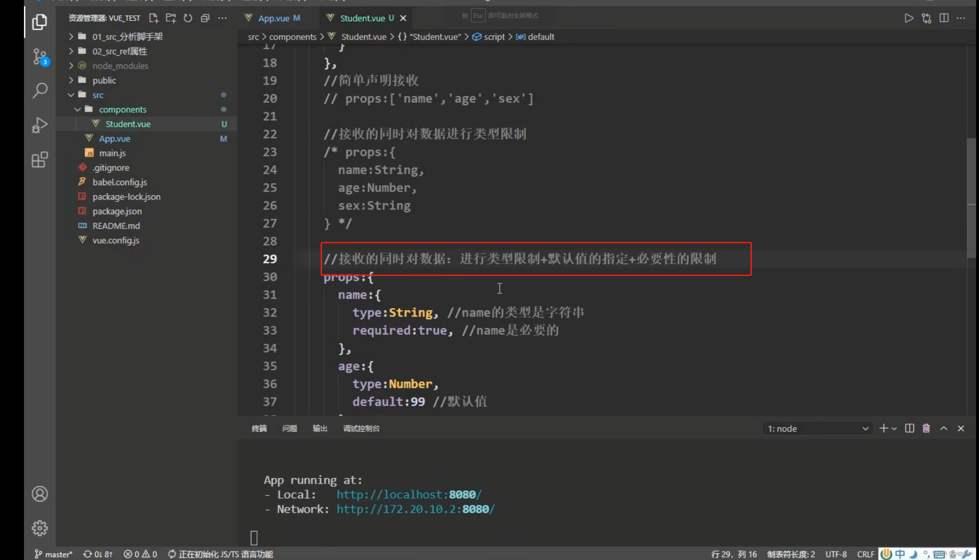Image resolution: width=979 pixels, height=560 pixels.
Task: Open explorer more actions ellipsis
Action: (x=222, y=18)
